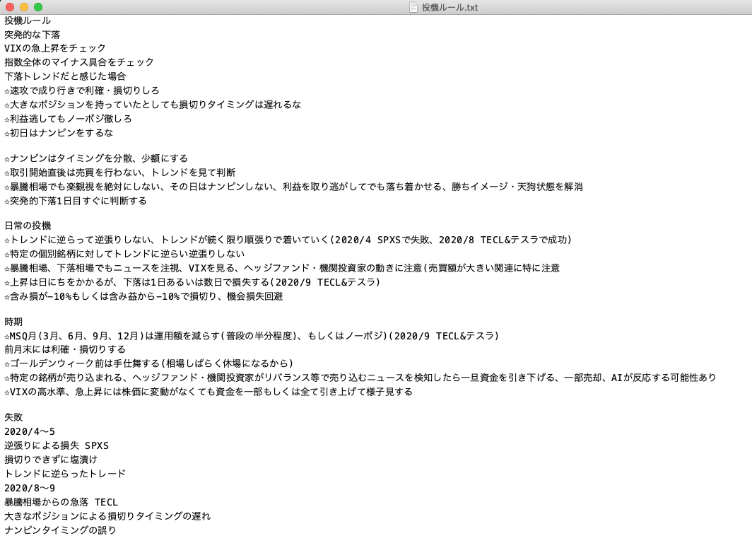This screenshot has height=560, width=752.
Task: Click the line about 大きなポジション and 損切りタイミングは遅れるな
Action: (153, 105)
